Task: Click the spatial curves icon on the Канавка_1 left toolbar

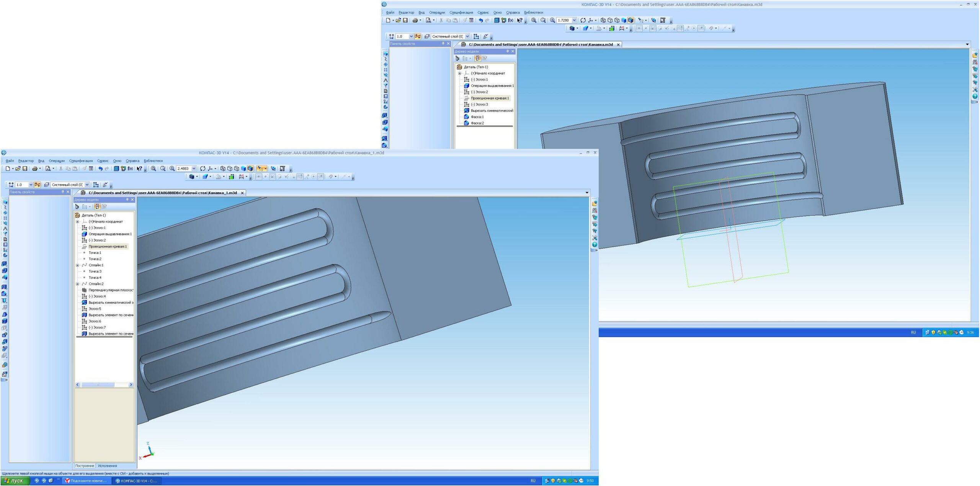Action: (x=5, y=207)
